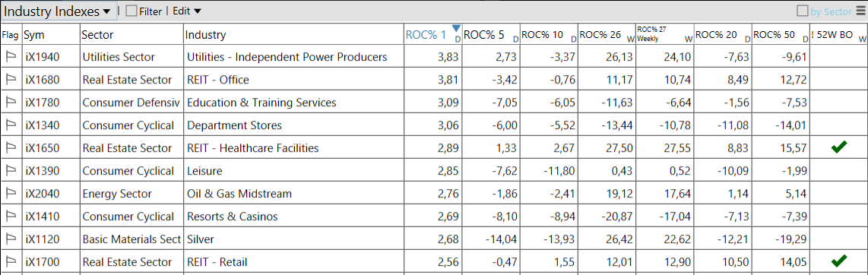Image resolution: width=868 pixels, height=275 pixels.
Task: Toggle flag for iX1340 Department Stores
Action: 11,125
